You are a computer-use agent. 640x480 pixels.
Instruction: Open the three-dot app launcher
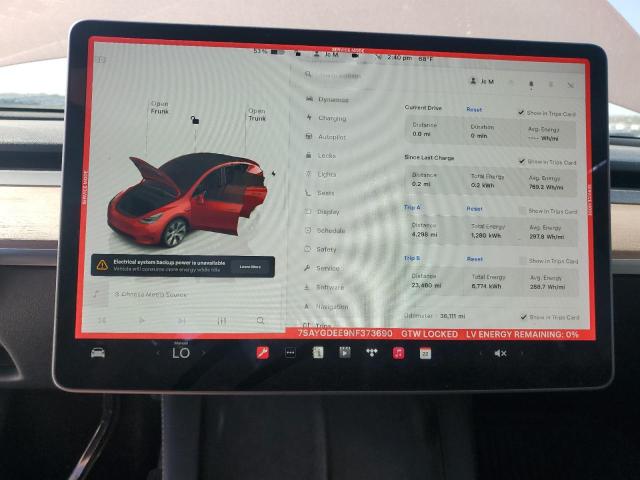coord(291,352)
